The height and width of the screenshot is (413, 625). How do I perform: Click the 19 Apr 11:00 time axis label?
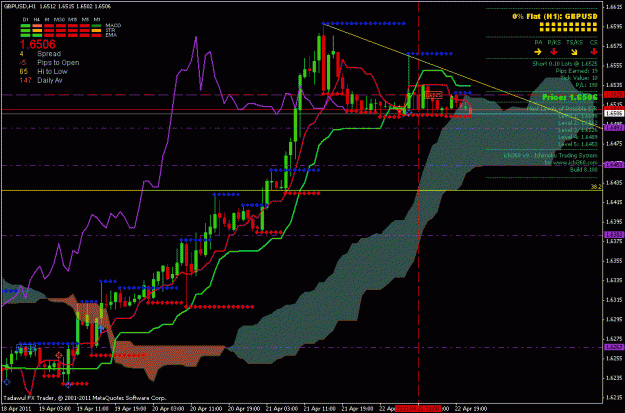pyautogui.click(x=92, y=409)
